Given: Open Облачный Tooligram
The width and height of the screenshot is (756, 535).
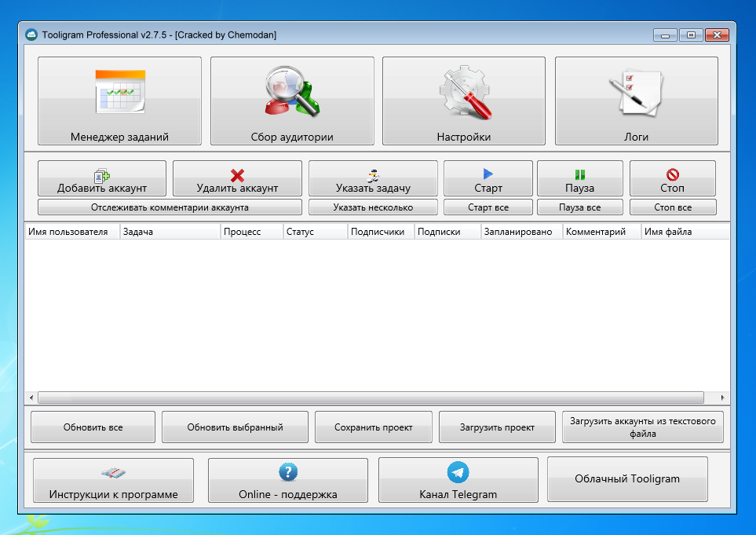Looking at the screenshot, I should pos(627,479).
